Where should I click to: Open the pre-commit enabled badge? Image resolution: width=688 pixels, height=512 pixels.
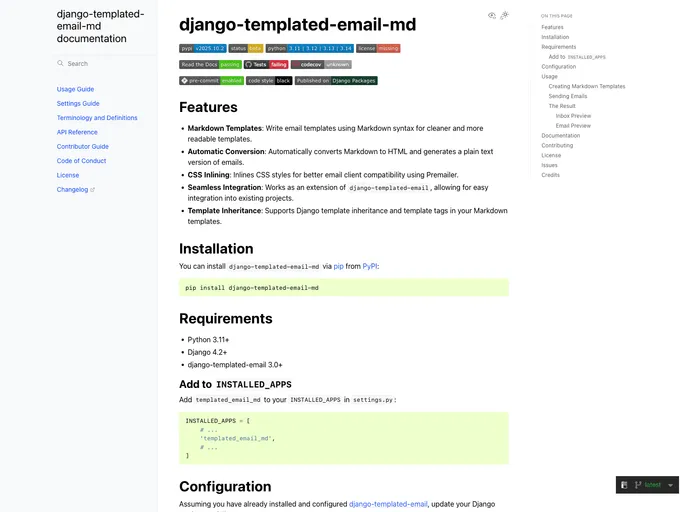211,81
